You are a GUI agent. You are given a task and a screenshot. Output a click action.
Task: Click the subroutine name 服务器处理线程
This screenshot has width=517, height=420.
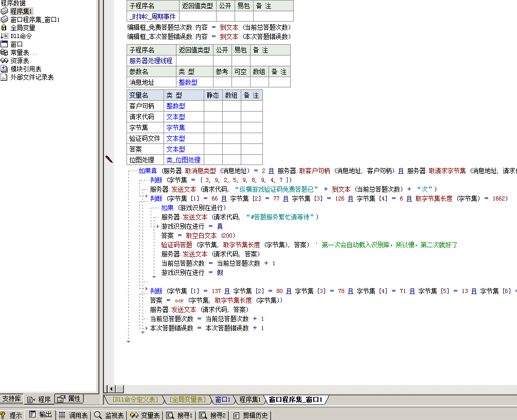click(151, 61)
